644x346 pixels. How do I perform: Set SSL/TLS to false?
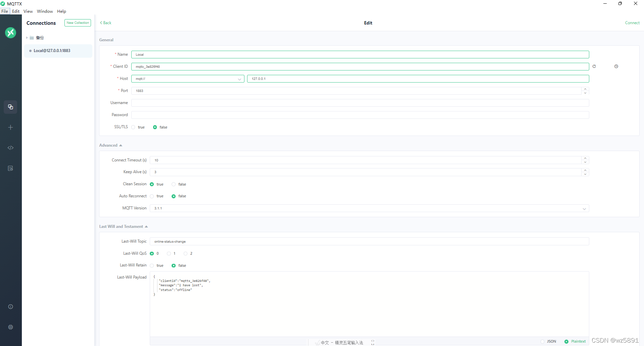tap(155, 127)
